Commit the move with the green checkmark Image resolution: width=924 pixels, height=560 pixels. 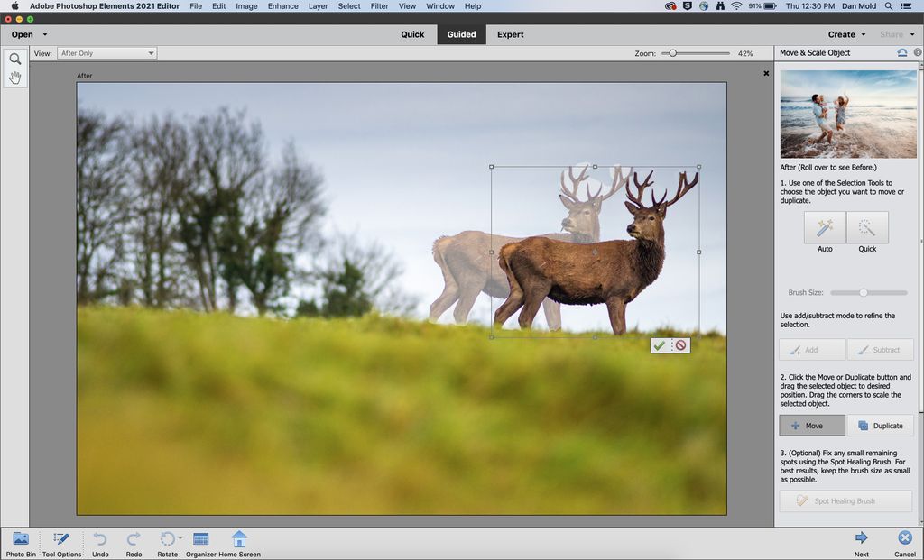click(660, 344)
